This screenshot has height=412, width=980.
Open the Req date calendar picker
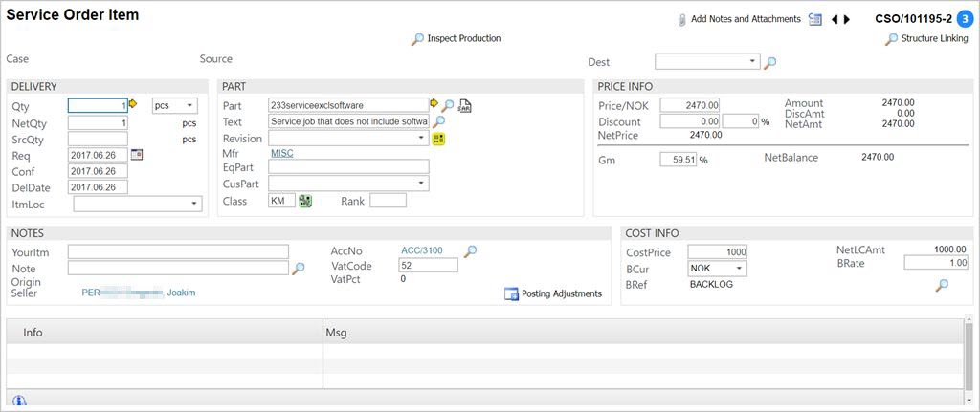[136, 155]
